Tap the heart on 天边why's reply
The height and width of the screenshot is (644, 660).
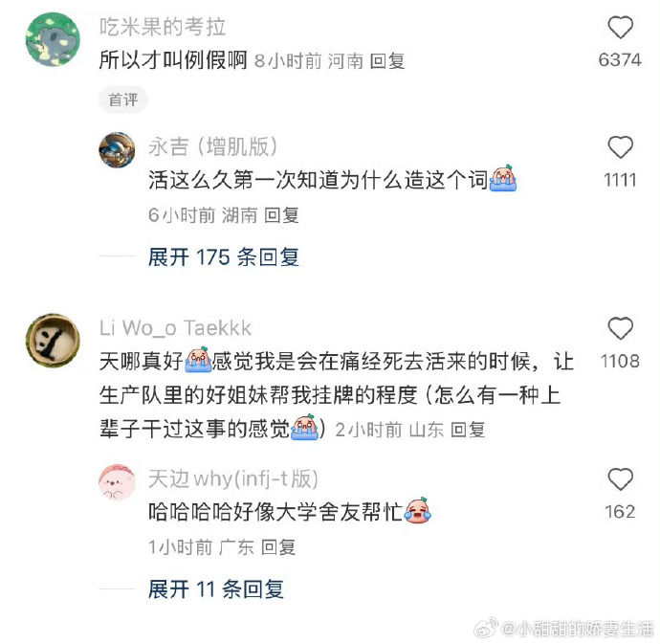620,478
